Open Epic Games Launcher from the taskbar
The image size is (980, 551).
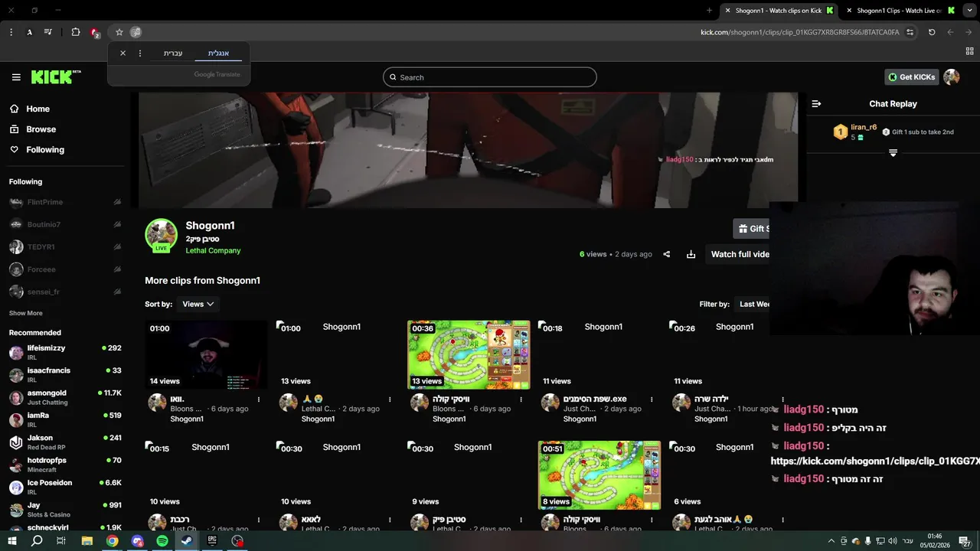coord(212,540)
